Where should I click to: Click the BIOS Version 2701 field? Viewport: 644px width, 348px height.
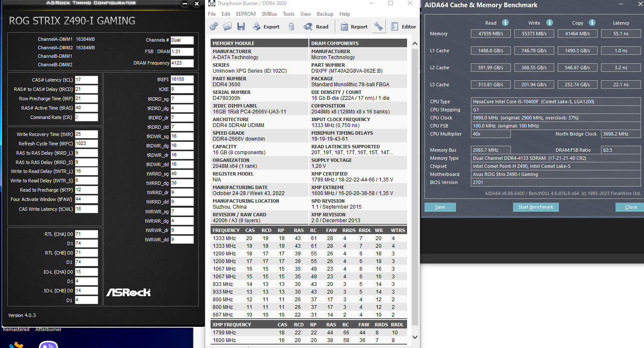(556, 182)
